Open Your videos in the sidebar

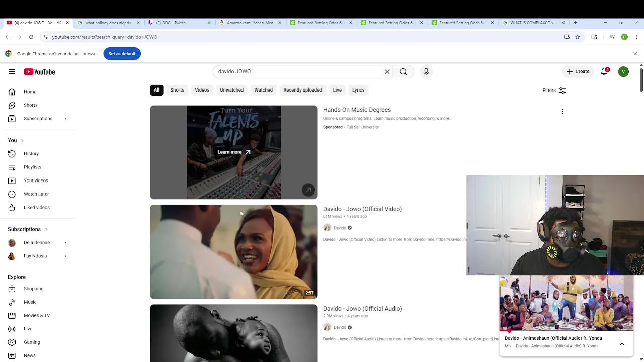36,180
